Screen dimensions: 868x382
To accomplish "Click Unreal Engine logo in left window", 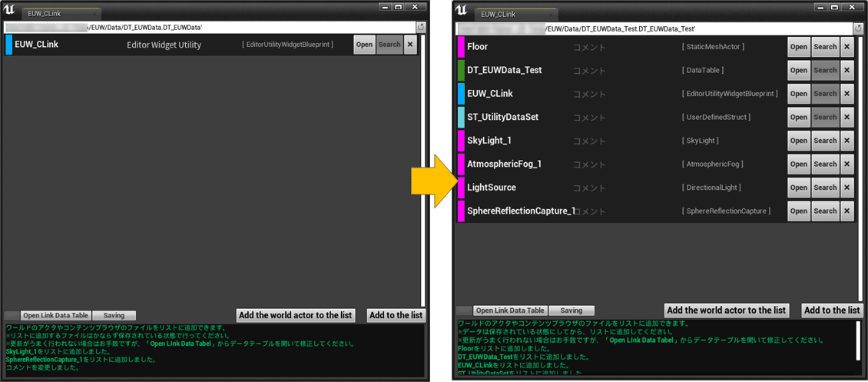I will tap(9, 10).
